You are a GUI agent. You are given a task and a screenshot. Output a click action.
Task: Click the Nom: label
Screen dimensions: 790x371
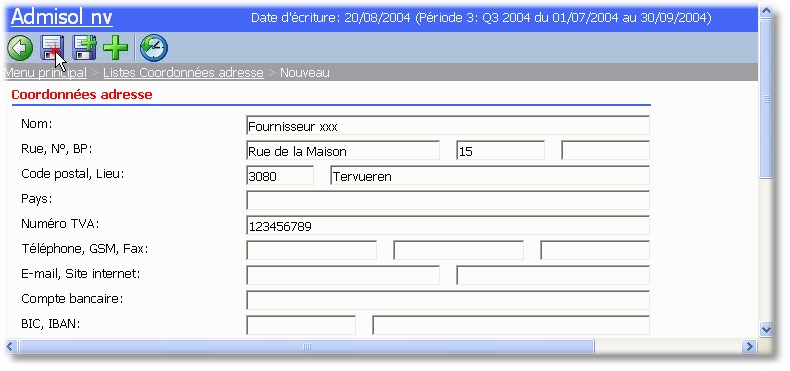pos(37,124)
